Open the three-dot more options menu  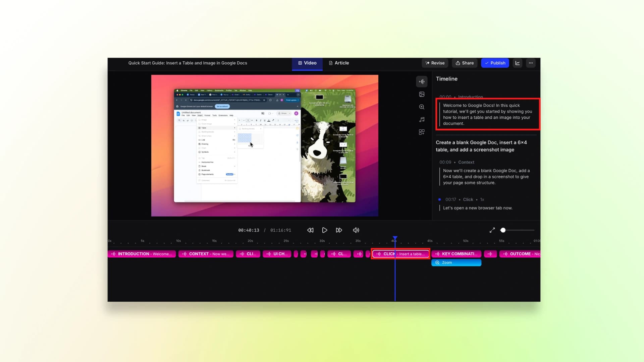531,63
